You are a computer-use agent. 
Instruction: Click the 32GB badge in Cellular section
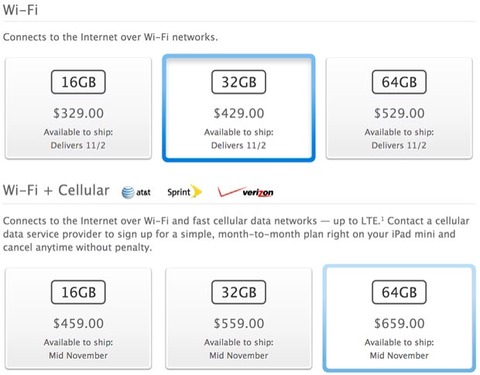(239, 292)
